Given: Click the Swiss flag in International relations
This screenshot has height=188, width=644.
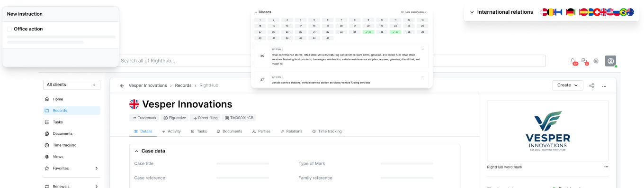Looking at the screenshot, I should [x=597, y=12].
